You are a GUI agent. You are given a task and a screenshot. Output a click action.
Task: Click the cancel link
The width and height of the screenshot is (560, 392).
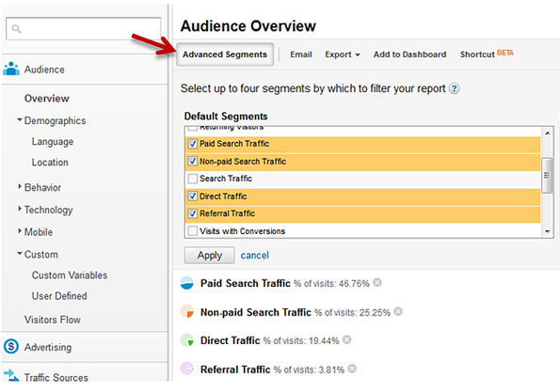(x=255, y=256)
